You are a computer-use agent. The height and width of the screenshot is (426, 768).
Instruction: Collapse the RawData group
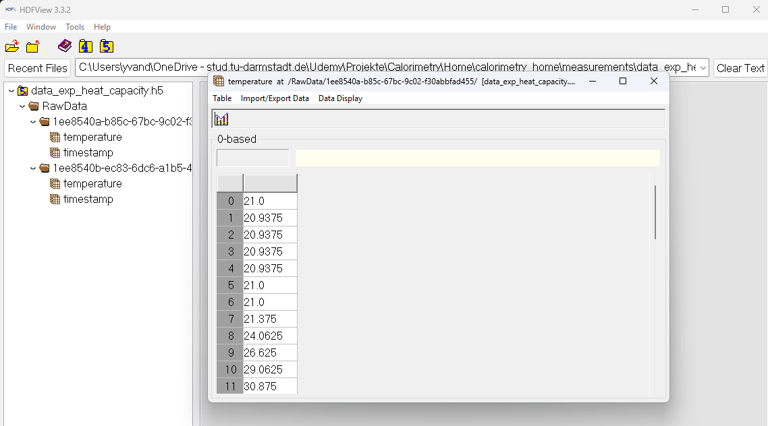(x=22, y=106)
